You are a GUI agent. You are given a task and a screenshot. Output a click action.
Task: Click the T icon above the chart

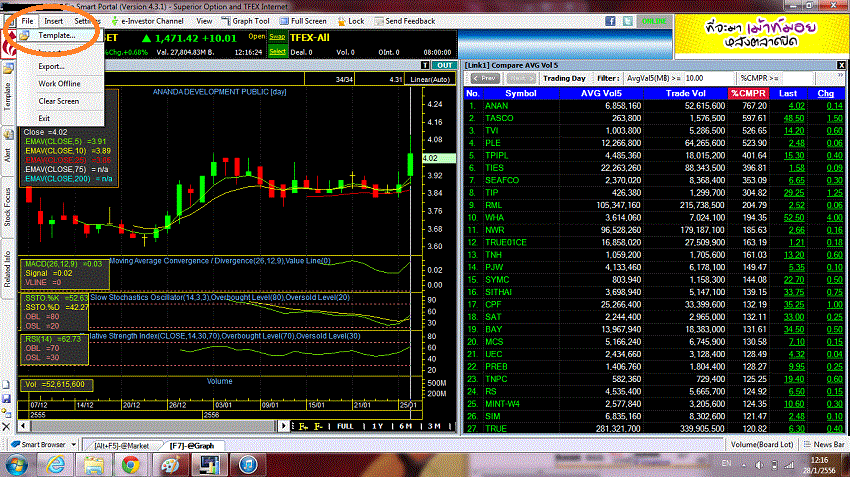[425, 65]
